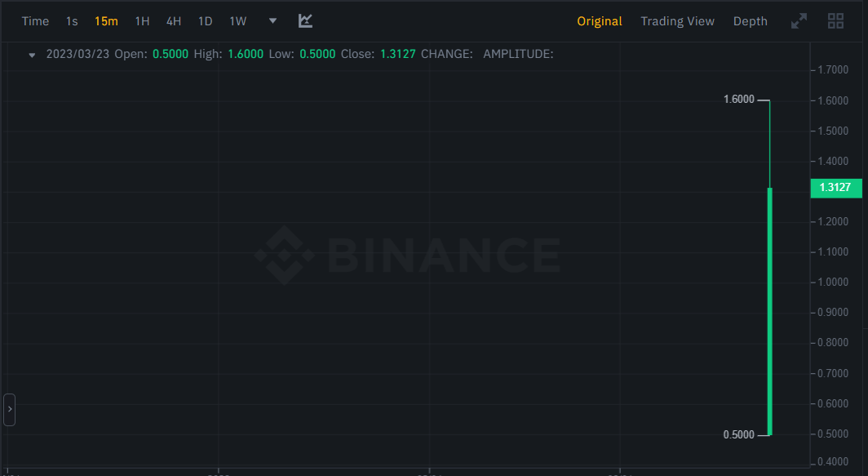
Task: Switch to 1s interval
Action: (x=72, y=21)
